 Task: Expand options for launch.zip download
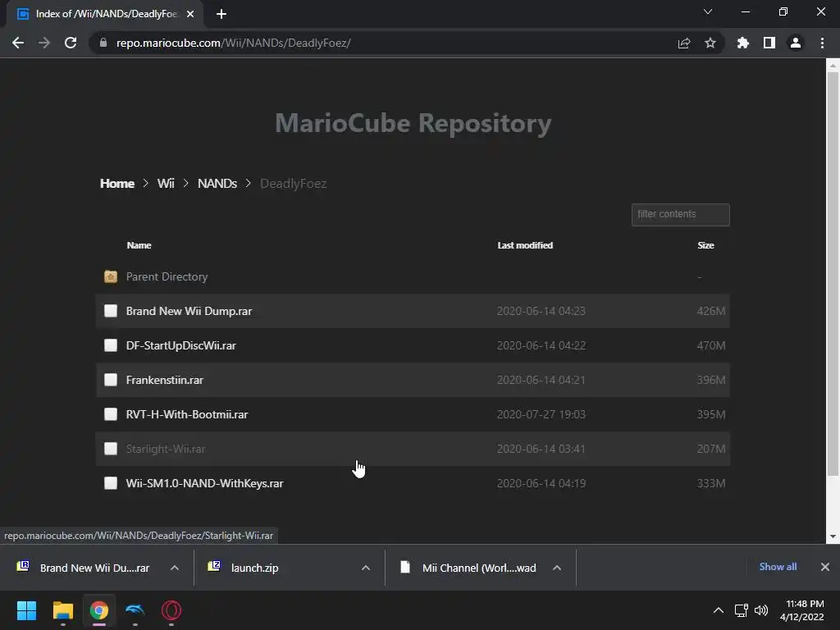(x=366, y=568)
